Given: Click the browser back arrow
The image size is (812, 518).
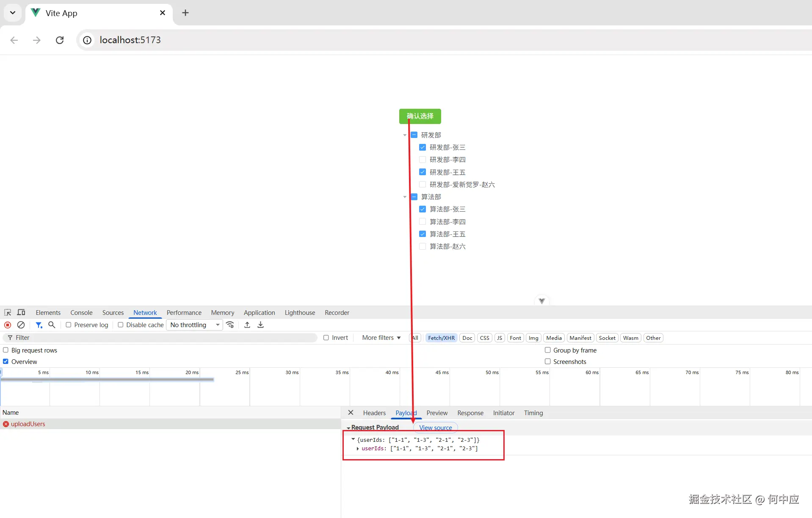Looking at the screenshot, I should tap(14, 40).
